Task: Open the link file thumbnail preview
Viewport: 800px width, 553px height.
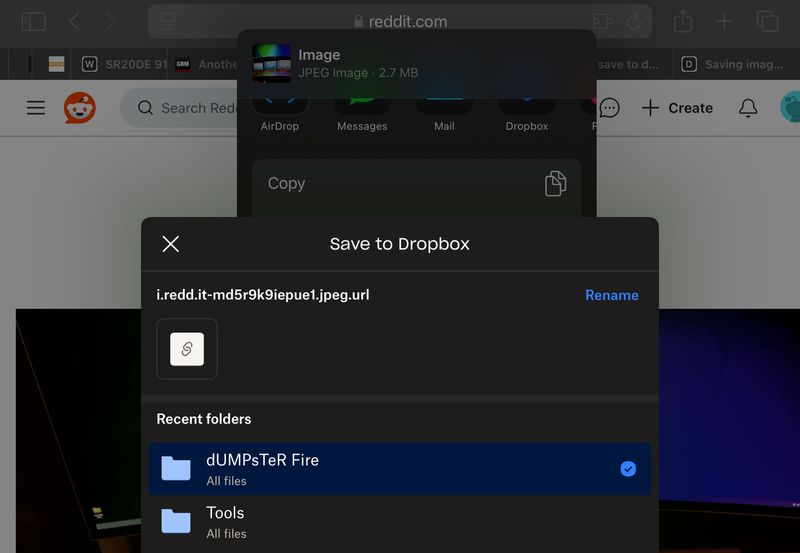Action: (187, 349)
